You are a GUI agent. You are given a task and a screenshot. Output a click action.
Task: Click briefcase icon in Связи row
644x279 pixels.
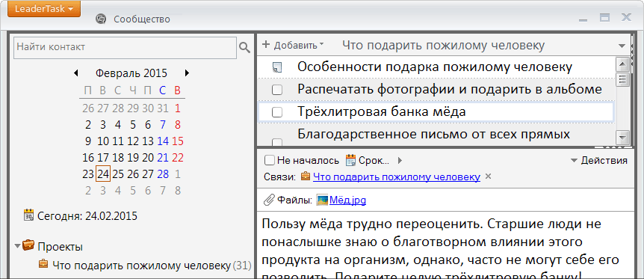tap(306, 176)
